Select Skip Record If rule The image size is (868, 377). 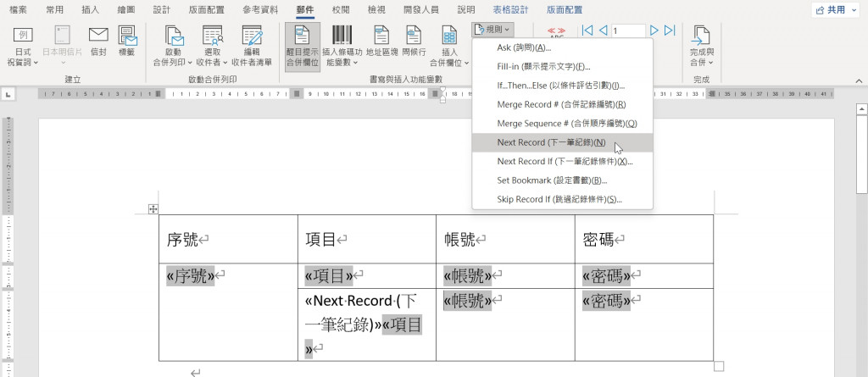(x=563, y=199)
